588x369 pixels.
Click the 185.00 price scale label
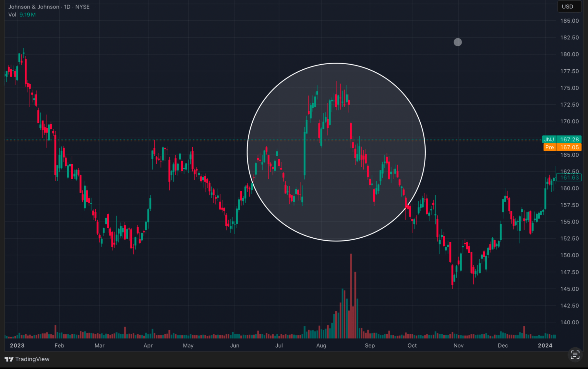point(569,21)
